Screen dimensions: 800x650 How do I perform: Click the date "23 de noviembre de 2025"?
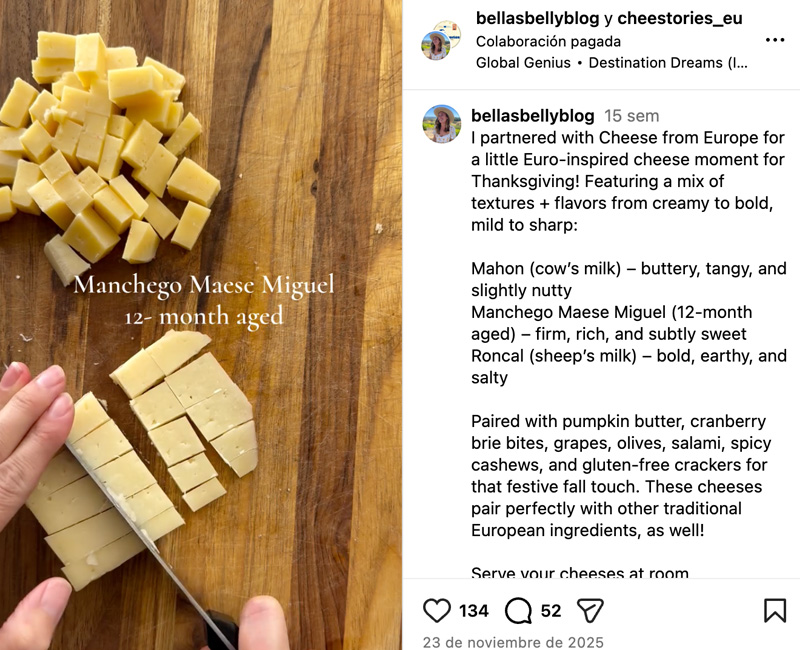(513, 642)
